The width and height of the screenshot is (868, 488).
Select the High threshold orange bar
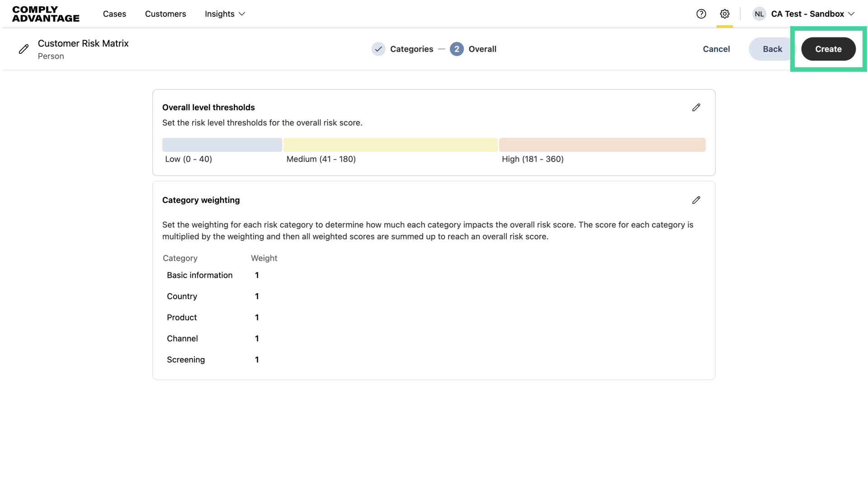pos(602,145)
